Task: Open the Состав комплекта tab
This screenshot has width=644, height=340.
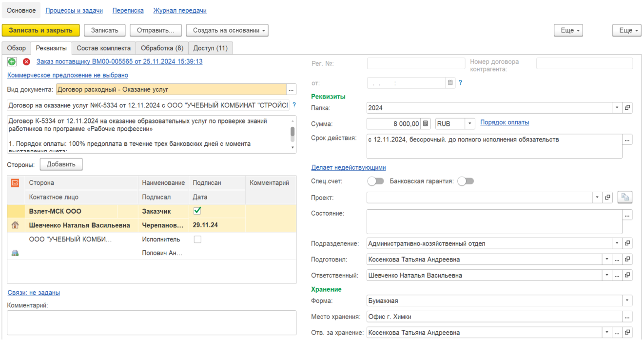Action: (104, 48)
